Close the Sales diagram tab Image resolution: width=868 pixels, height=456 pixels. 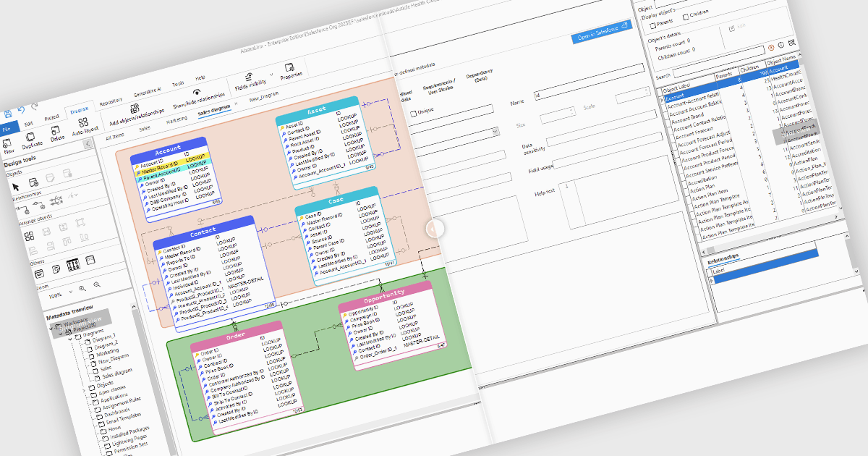[236, 104]
